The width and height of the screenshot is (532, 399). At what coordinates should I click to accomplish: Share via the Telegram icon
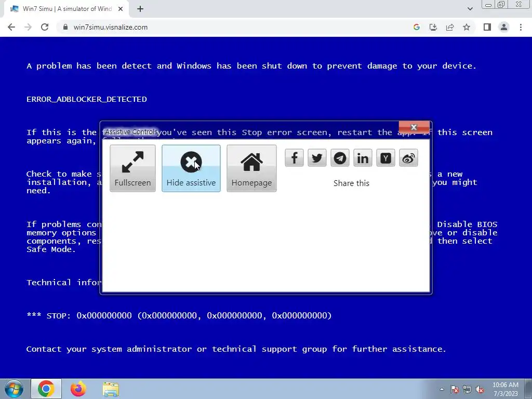pos(340,158)
